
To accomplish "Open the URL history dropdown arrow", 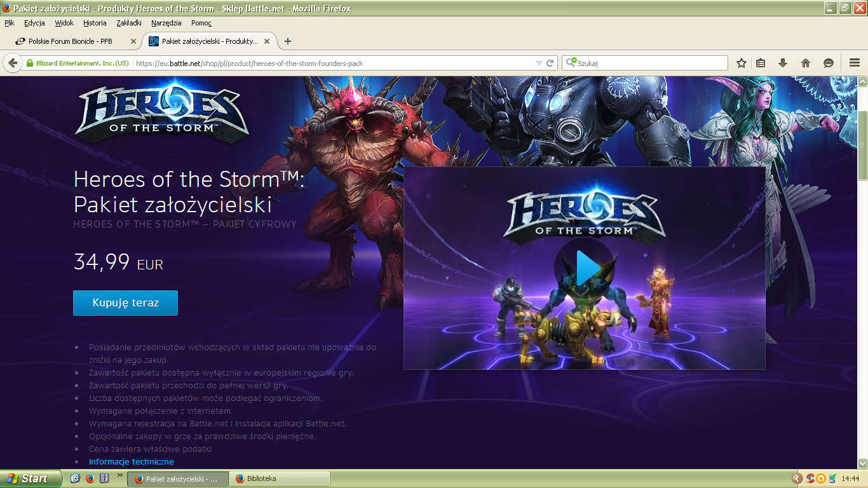I will pyautogui.click(x=539, y=63).
